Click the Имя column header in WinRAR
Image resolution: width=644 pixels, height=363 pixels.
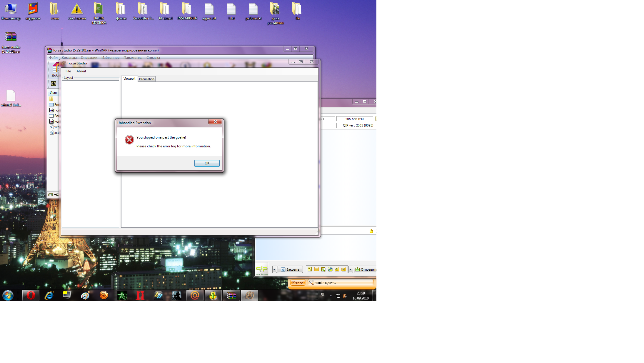click(x=53, y=92)
